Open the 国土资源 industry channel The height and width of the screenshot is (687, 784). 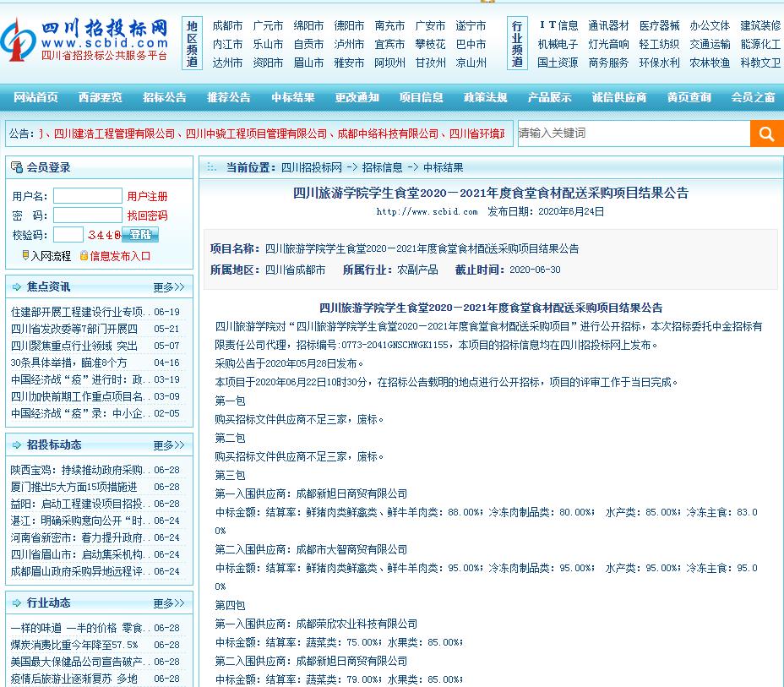[558, 63]
